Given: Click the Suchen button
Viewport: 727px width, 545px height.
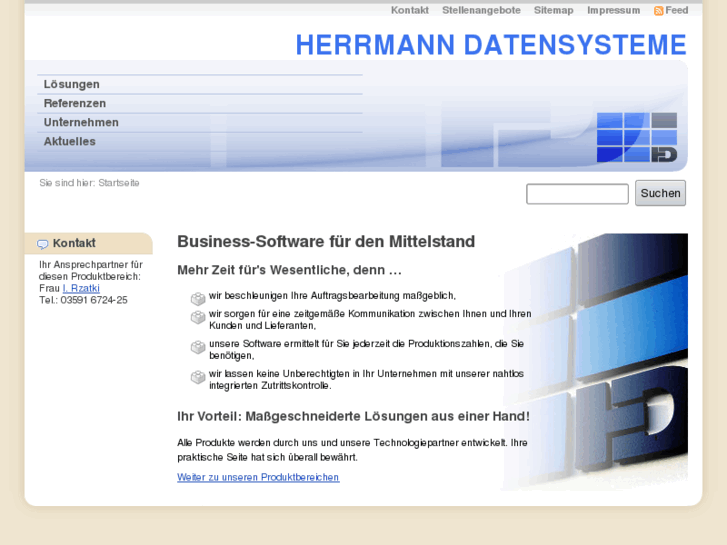Looking at the screenshot, I should click(x=660, y=193).
